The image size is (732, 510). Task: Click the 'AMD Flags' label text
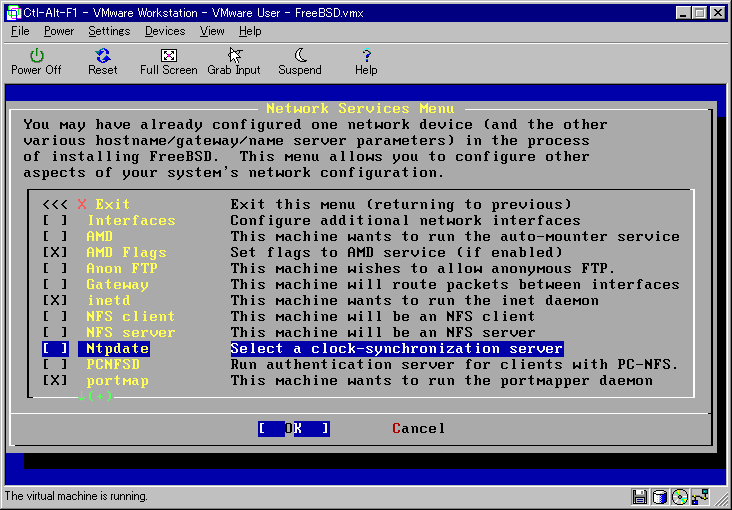click(127, 253)
